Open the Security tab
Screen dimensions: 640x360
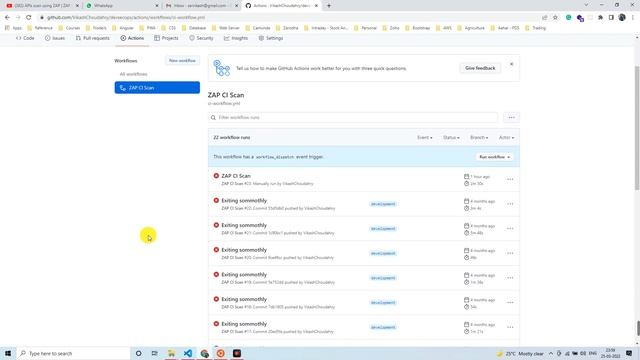201,38
